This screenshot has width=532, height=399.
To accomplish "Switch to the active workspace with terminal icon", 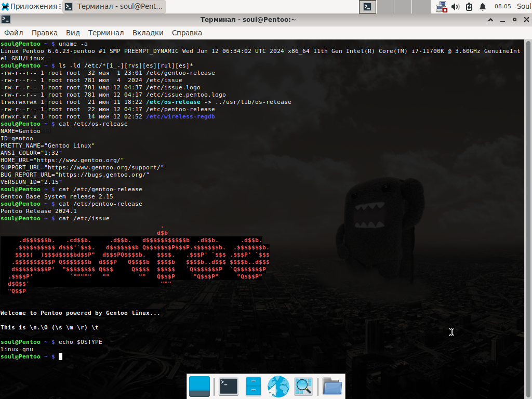I will pos(367,6).
